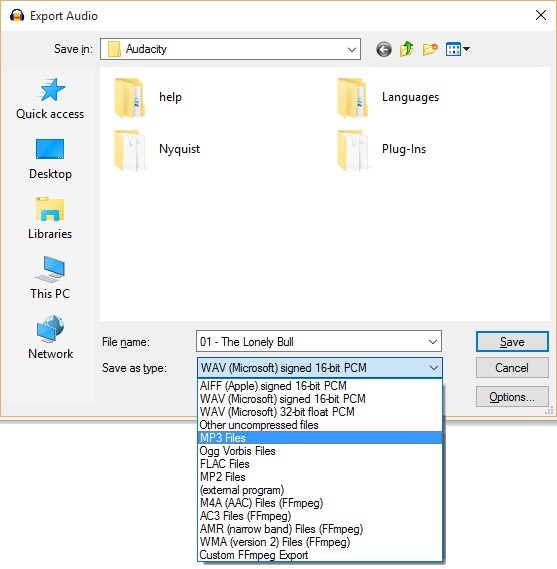Select the help folder

149,98
